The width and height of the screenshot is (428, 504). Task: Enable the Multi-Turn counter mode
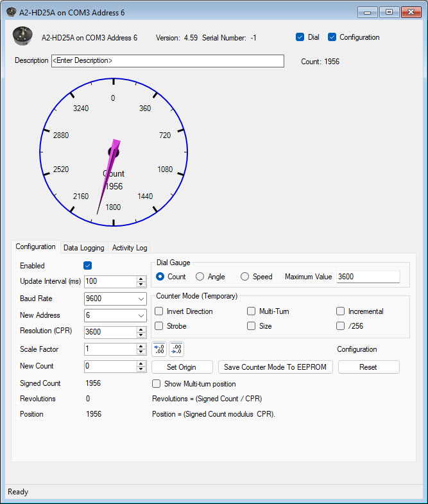(x=252, y=311)
